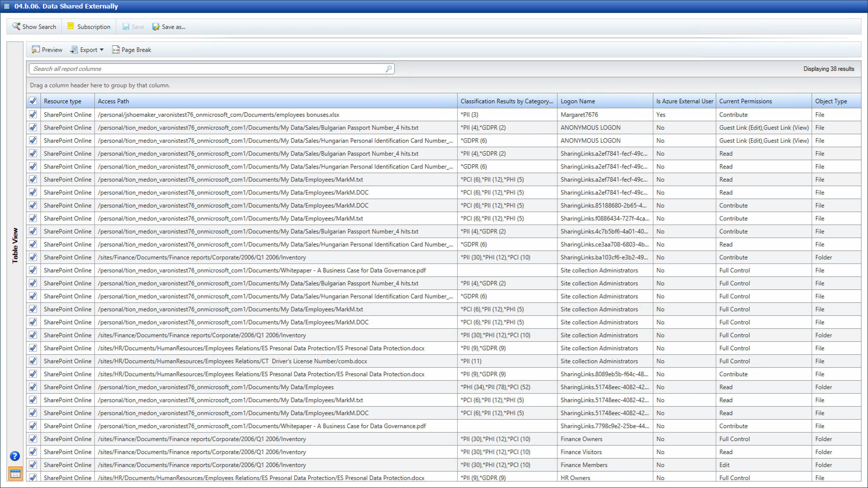The height and width of the screenshot is (488, 868).
Task: Click the Page Break icon
Action: click(116, 50)
